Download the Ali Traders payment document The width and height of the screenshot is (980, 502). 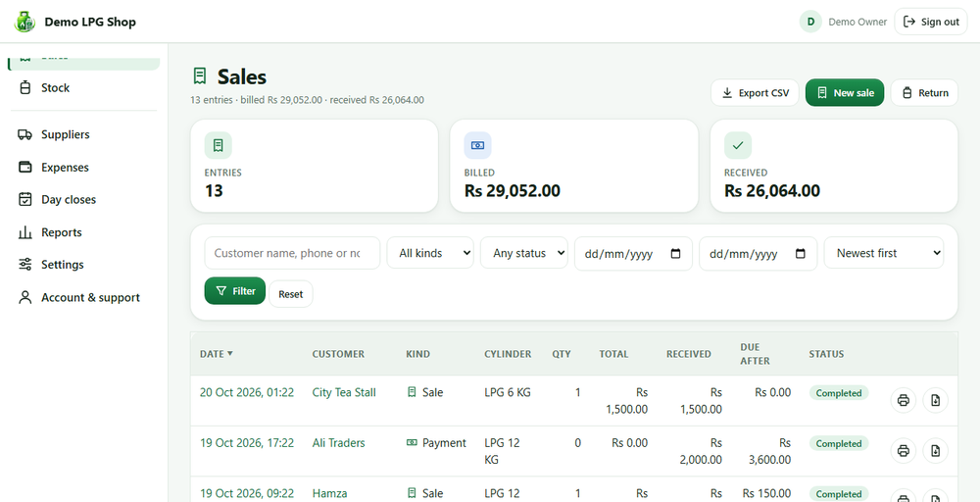[936, 451]
